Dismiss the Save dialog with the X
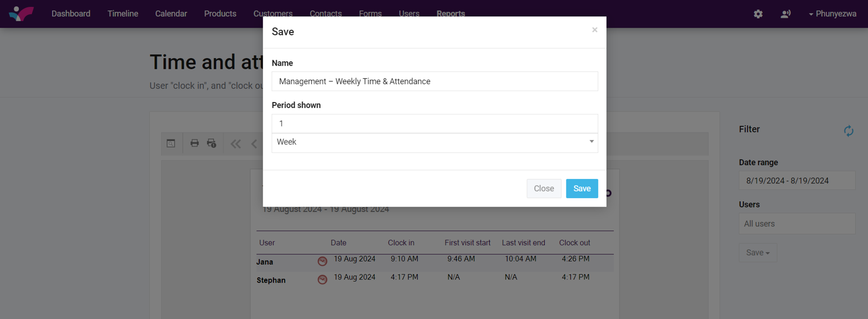Screen dimensions: 868x319 [x=595, y=30]
